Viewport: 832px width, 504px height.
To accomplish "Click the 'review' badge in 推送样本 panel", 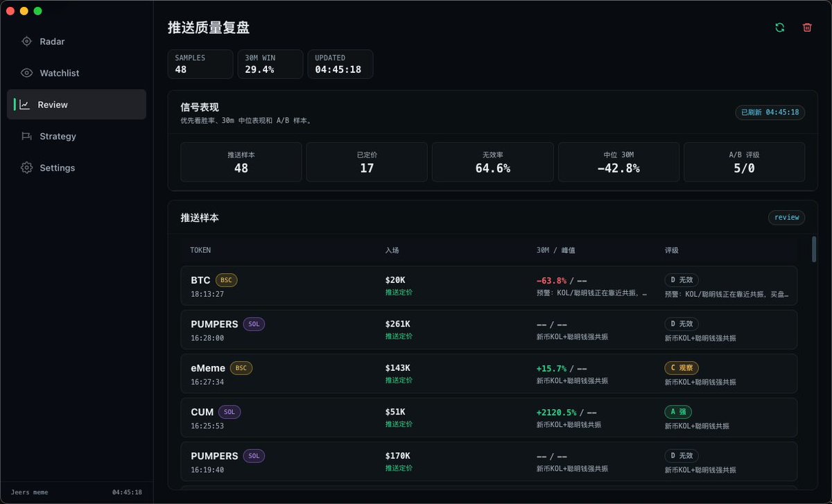I will [x=786, y=217].
